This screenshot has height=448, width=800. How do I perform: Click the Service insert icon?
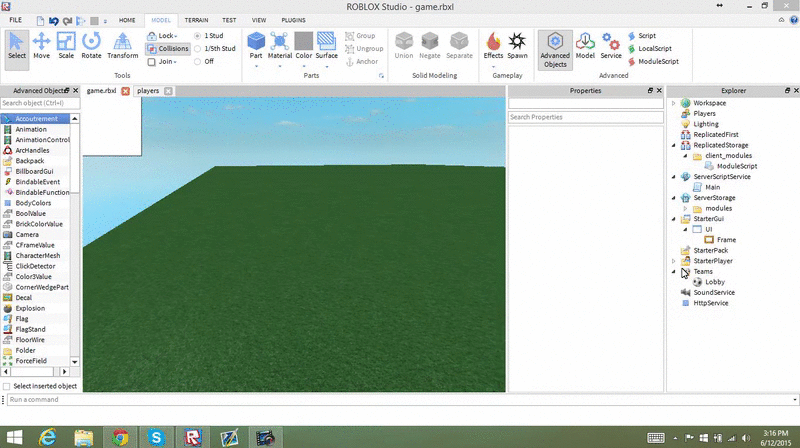(x=611, y=46)
